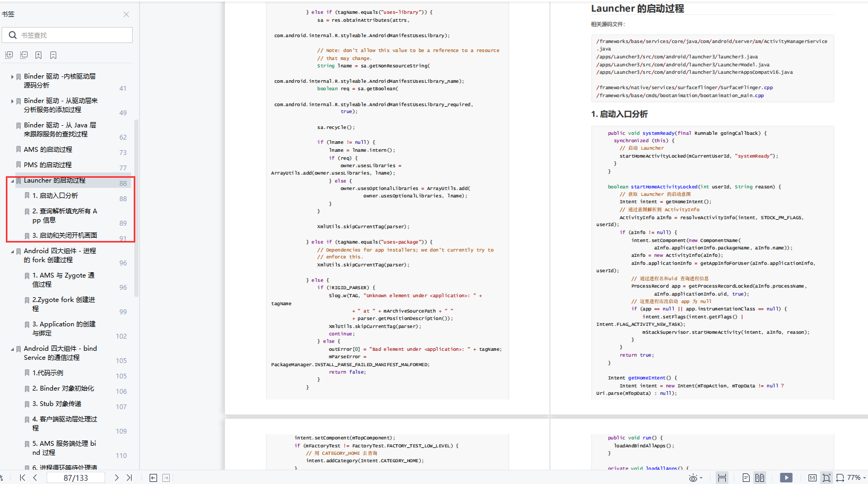Expand the 'Binder 驱动 - 从驱动层来' bookmark

[x=12, y=101]
